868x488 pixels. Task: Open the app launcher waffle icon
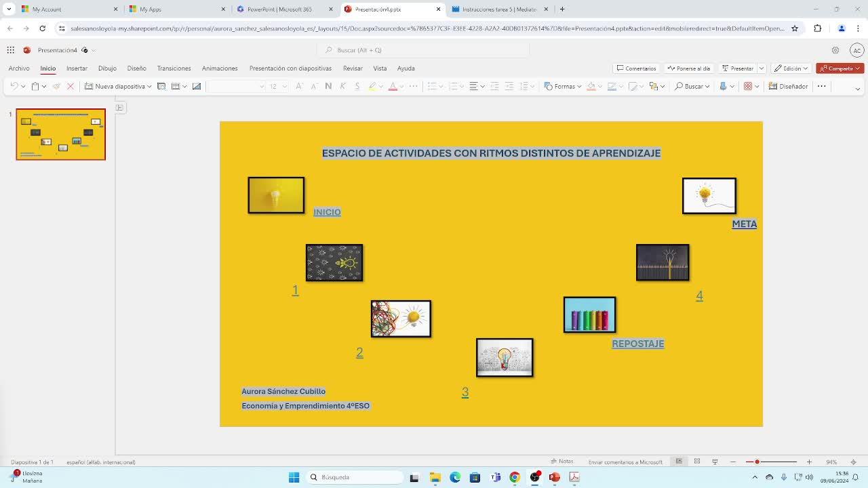(x=11, y=50)
